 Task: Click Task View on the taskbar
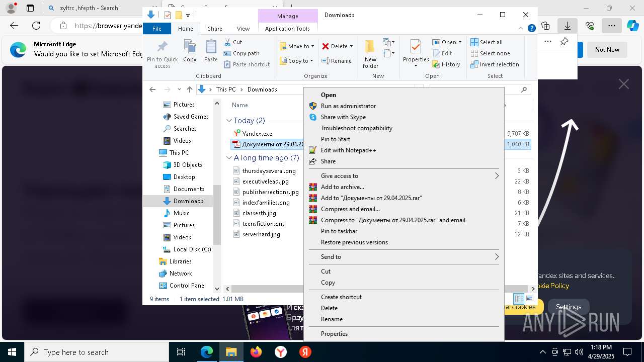click(x=181, y=352)
